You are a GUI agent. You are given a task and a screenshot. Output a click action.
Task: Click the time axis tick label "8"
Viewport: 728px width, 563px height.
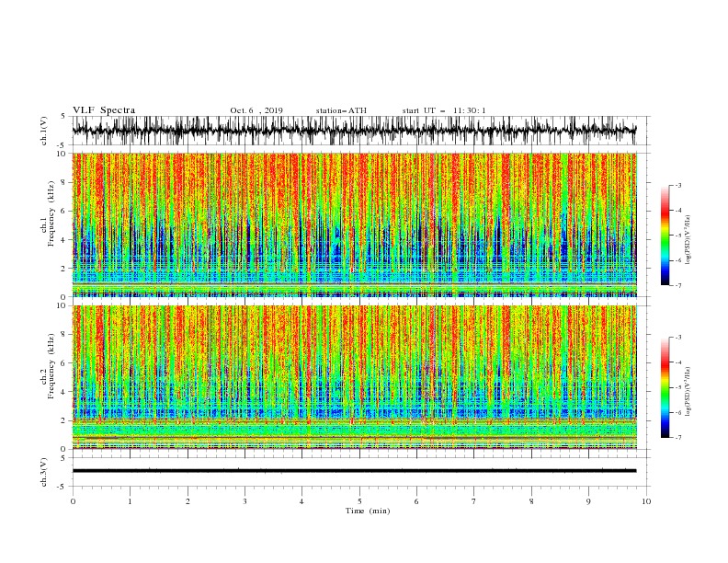[x=531, y=501]
